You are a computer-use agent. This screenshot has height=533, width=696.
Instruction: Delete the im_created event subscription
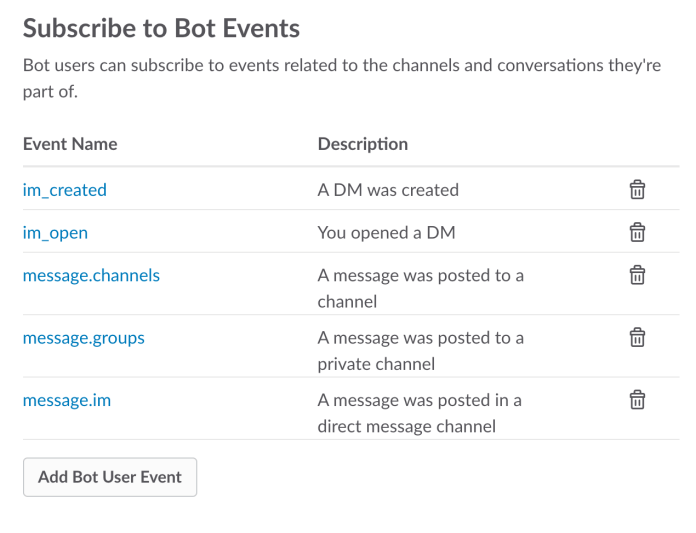(x=637, y=190)
